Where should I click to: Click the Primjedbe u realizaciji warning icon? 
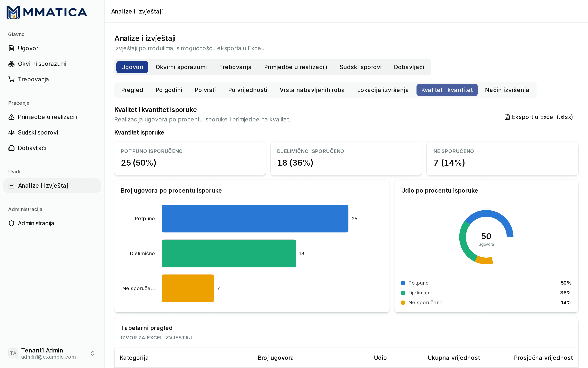(11, 117)
